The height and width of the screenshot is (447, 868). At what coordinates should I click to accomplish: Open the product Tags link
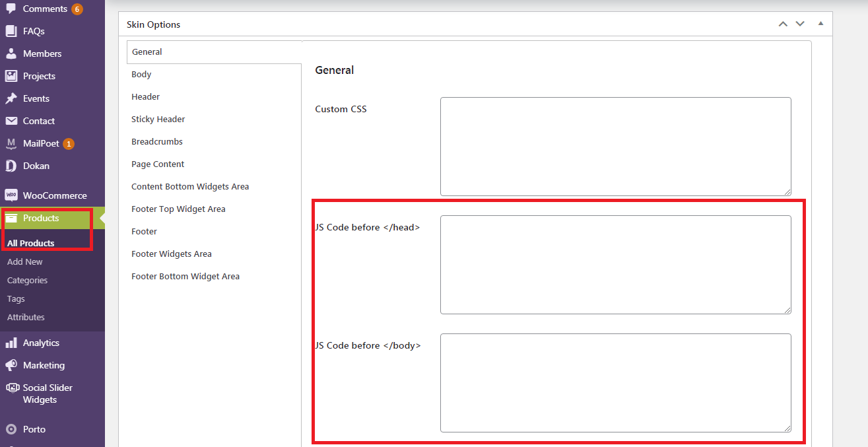pos(16,298)
